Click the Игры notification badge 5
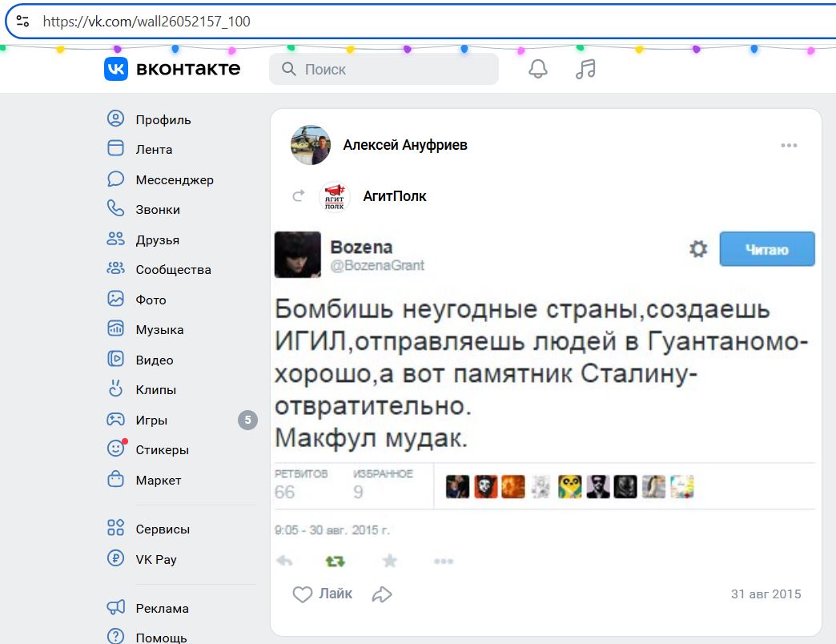This screenshot has height=644, width=836. point(247,420)
